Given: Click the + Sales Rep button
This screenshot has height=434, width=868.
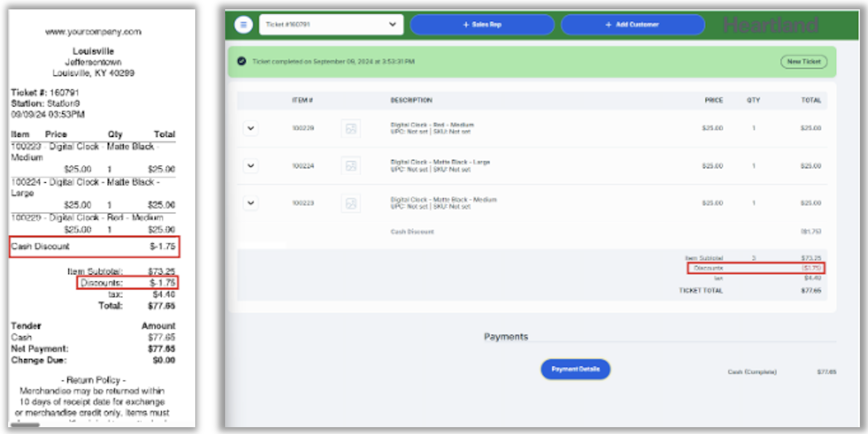Looking at the screenshot, I should coord(482,25).
